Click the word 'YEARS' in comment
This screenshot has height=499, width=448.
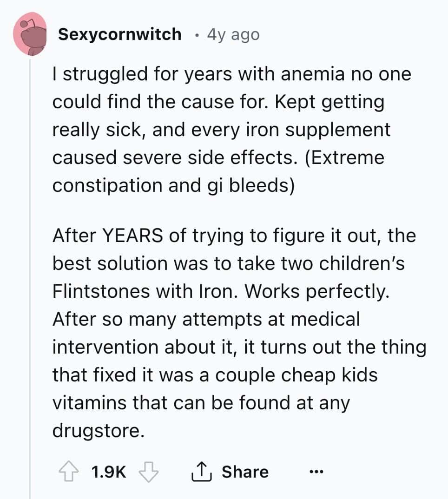132,236
